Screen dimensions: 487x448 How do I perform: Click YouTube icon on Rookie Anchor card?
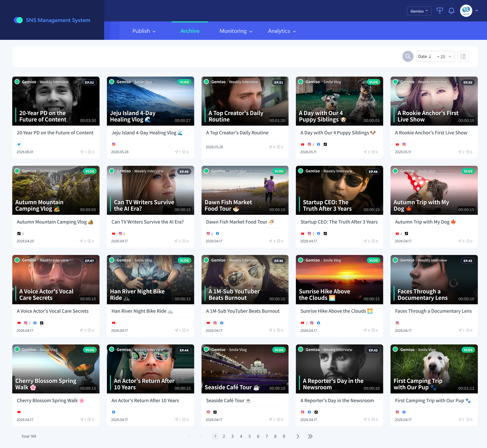397,144
